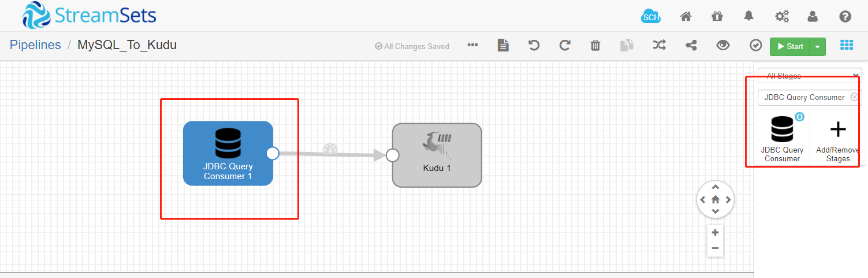Image resolution: width=868 pixels, height=278 pixels.
Task: Preview the pipeline with eye icon
Action: 723,45
